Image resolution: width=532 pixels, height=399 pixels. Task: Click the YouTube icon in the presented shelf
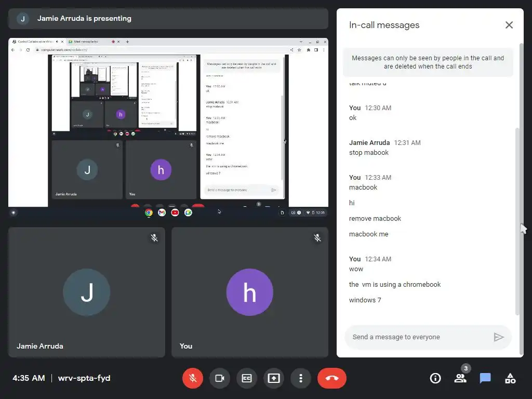(x=175, y=212)
